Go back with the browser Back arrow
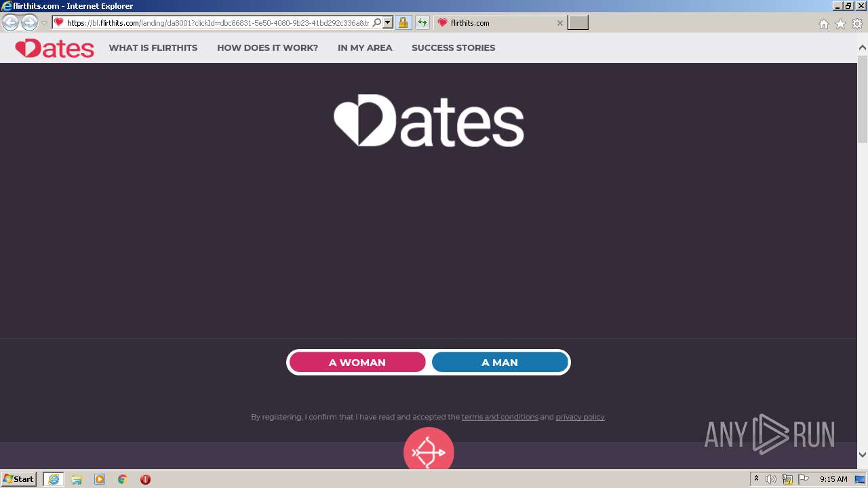868x488 pixels. (x=11, y=22)
